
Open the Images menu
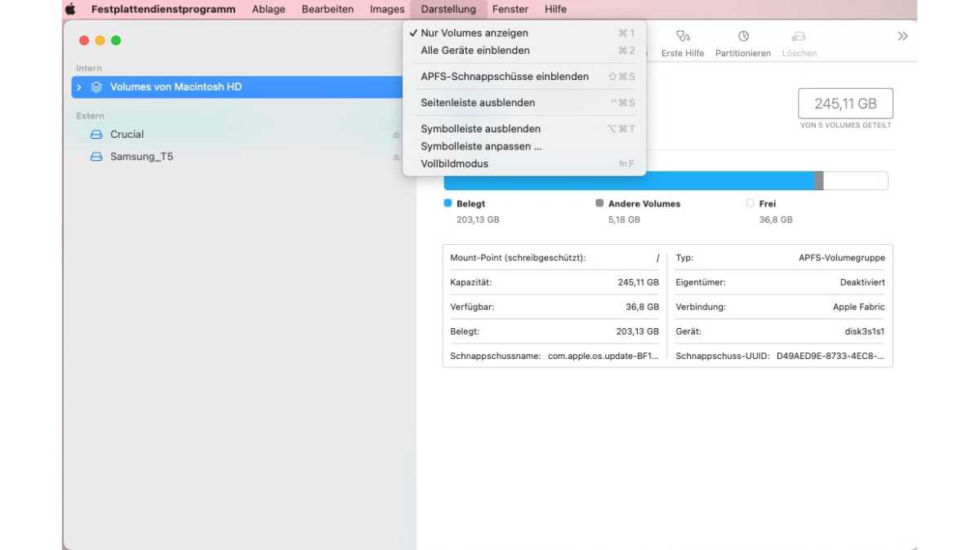tap(387, 9)
